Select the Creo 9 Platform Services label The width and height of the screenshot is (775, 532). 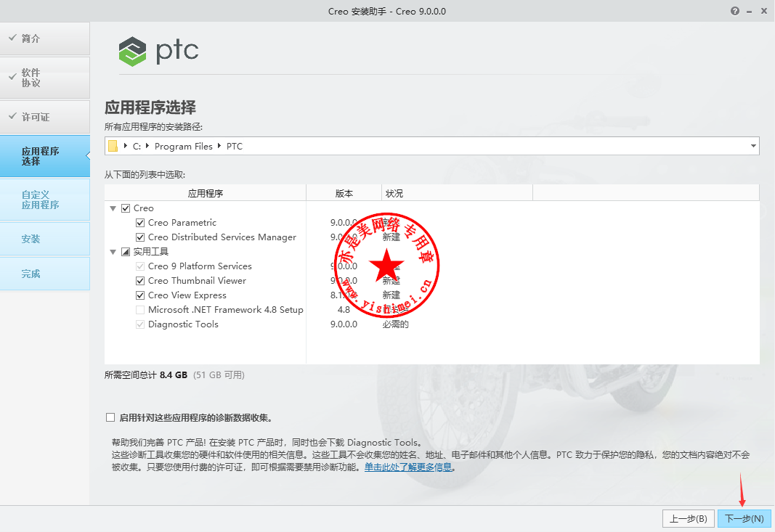200,266
